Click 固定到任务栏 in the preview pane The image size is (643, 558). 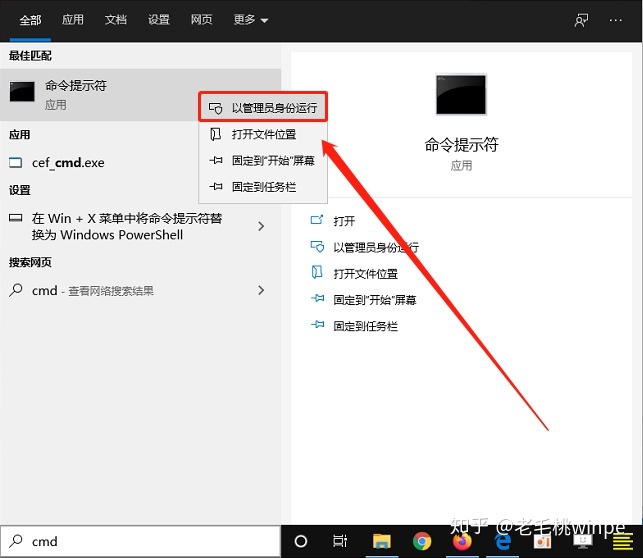click(365, 326)
